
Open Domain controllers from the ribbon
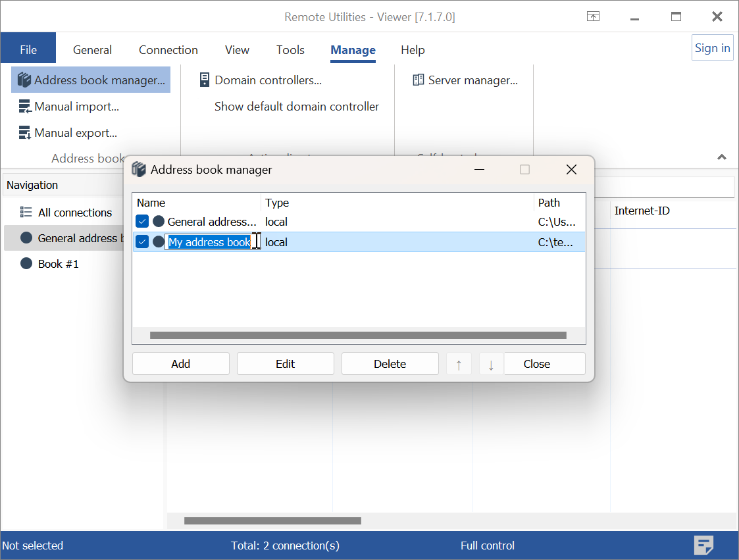click(x=261, y=80)
